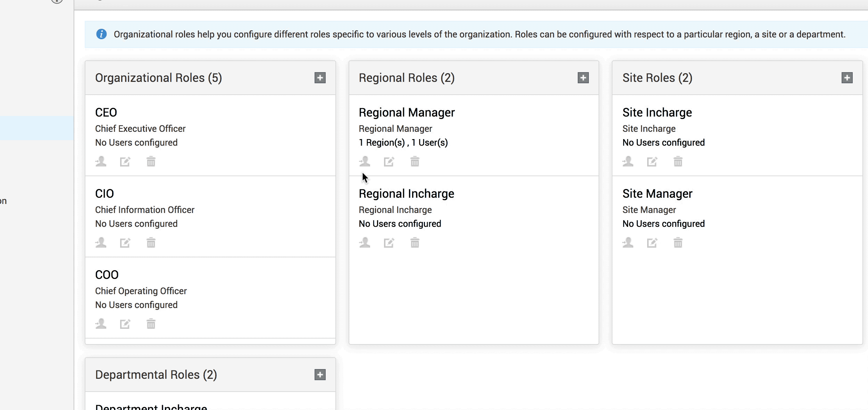The width and height of the screenshot is (868, 410).
Task: Delete the Regional Manager role
Action: click(x=415, y=162)
